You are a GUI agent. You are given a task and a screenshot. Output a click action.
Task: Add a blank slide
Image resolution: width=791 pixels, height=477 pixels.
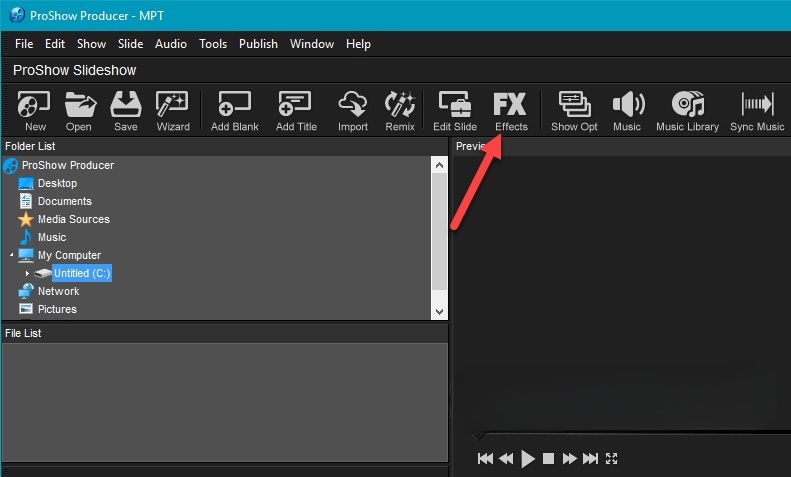tap(235, 110)
